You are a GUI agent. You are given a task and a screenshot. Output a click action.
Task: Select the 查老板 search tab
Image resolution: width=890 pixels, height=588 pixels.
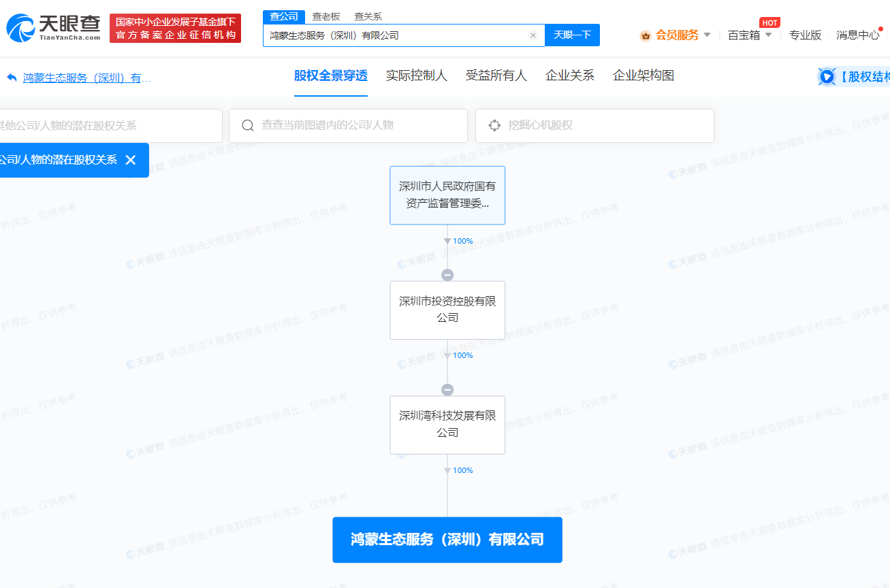326,17
